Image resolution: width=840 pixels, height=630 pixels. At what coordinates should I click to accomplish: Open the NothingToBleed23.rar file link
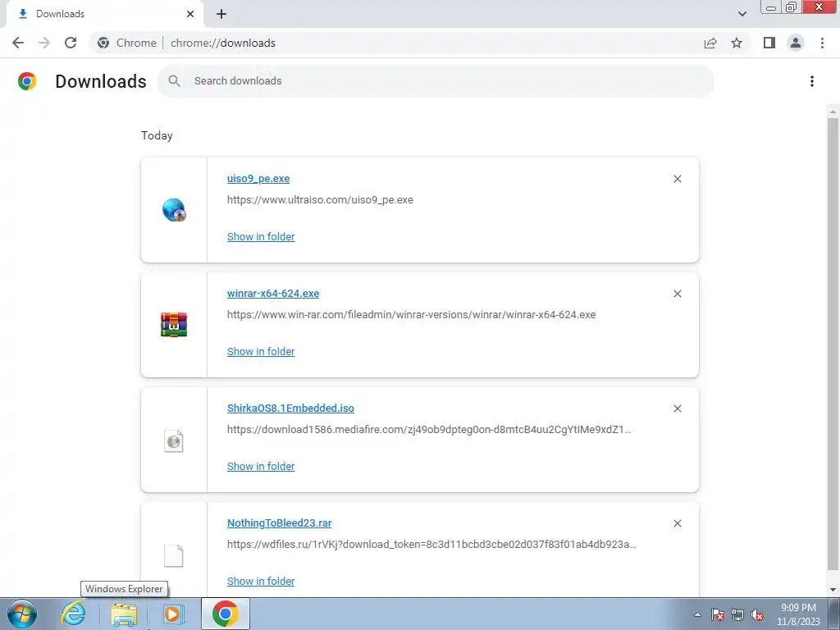(279, 523)
